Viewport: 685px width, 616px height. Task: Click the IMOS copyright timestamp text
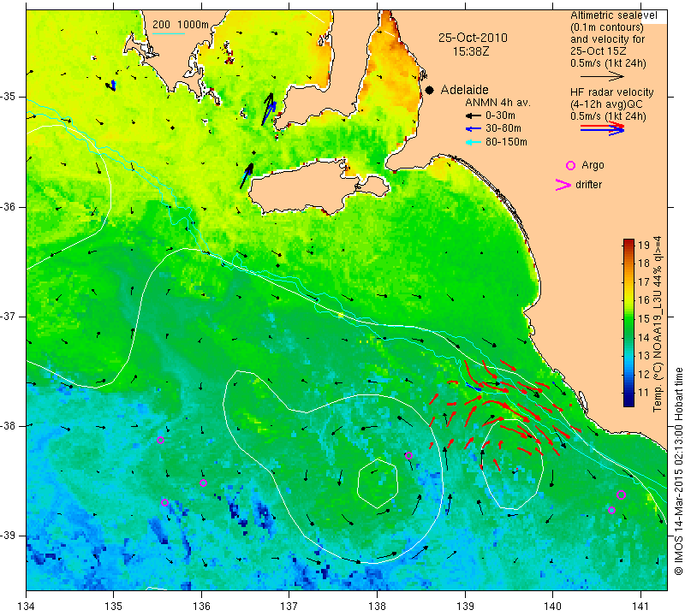pos(678,471)
